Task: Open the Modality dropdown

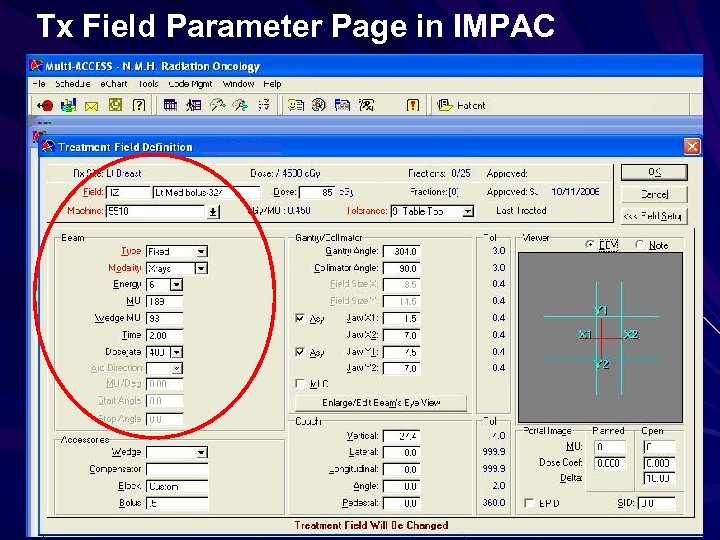Action: click(201, 268)
